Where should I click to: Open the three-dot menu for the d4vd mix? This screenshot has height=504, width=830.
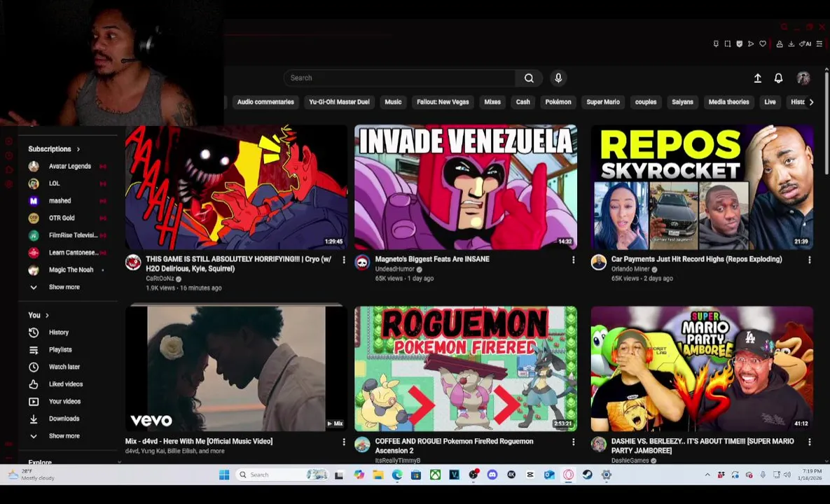tap(343, 442)
